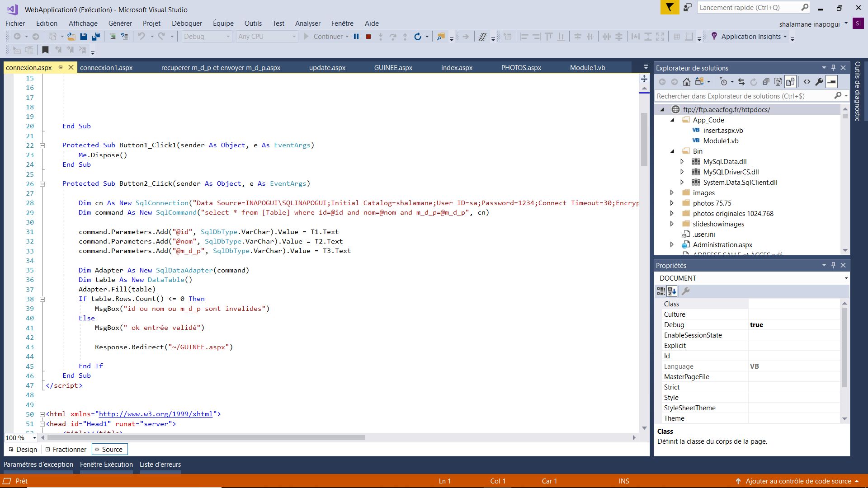The image size is (868, 488).
Task: Click the alphabetical sort icon in Propriétés
Action: (672, 291)
